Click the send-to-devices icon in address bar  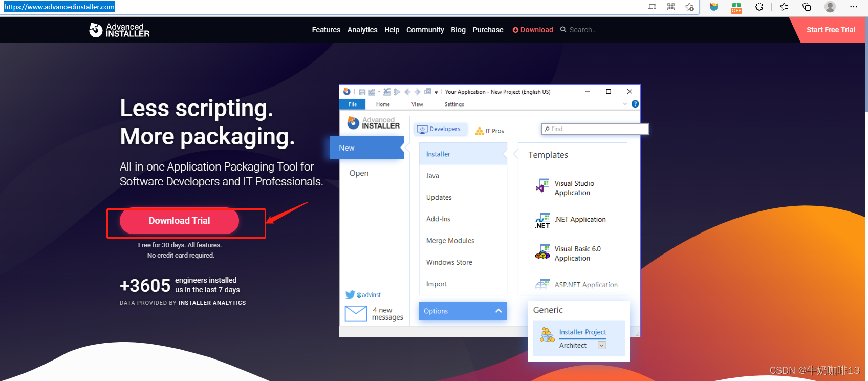click(x=652, y=7)
